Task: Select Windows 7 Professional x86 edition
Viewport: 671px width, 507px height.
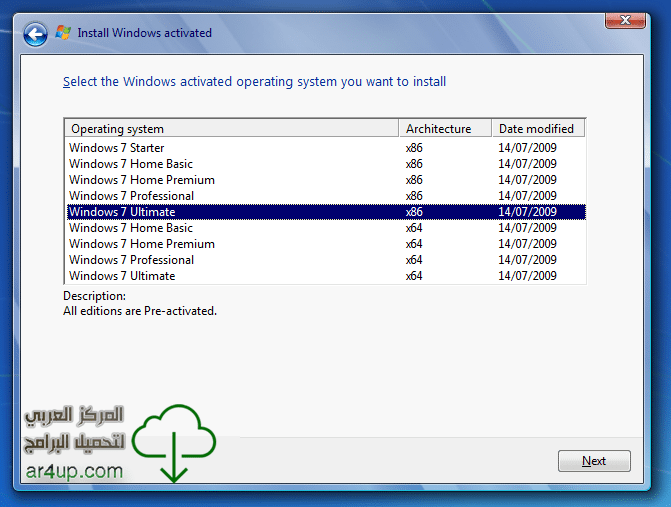Action: [x=326, y=196]
